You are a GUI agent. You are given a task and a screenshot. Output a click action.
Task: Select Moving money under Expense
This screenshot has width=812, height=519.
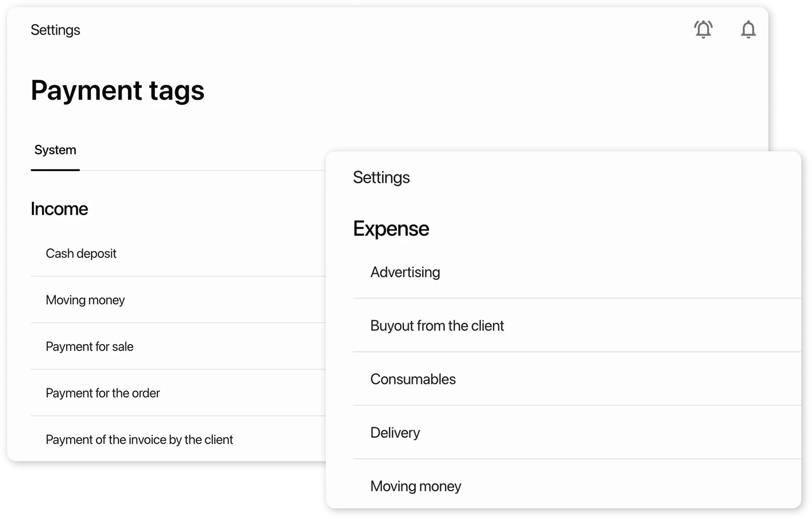click(x=416, y=486)
